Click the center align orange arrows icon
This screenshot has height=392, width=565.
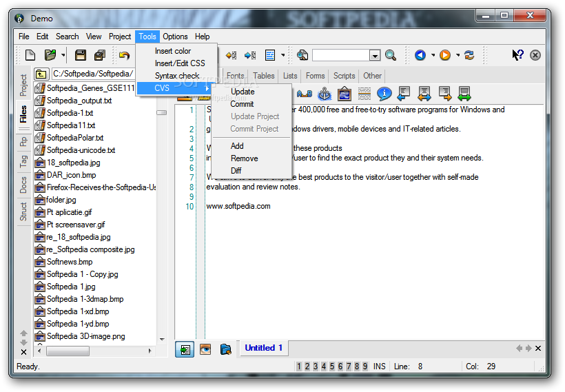(424, 94)
